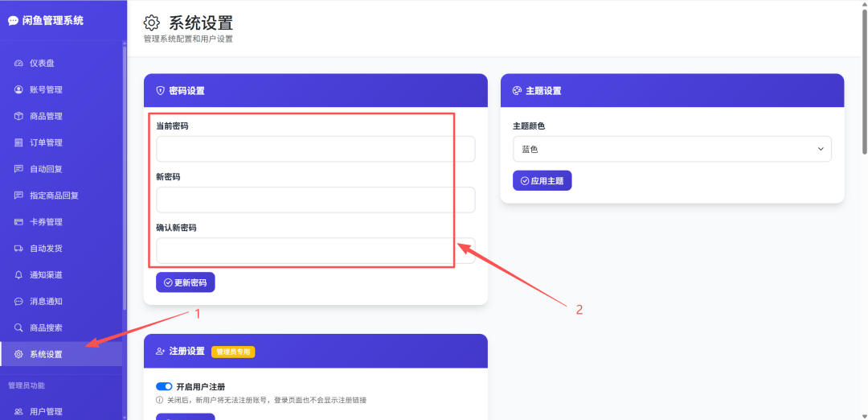Screen dimensions: 868x420
Task: Click the people icon beside 用户管理
Action: click(18, 412)
